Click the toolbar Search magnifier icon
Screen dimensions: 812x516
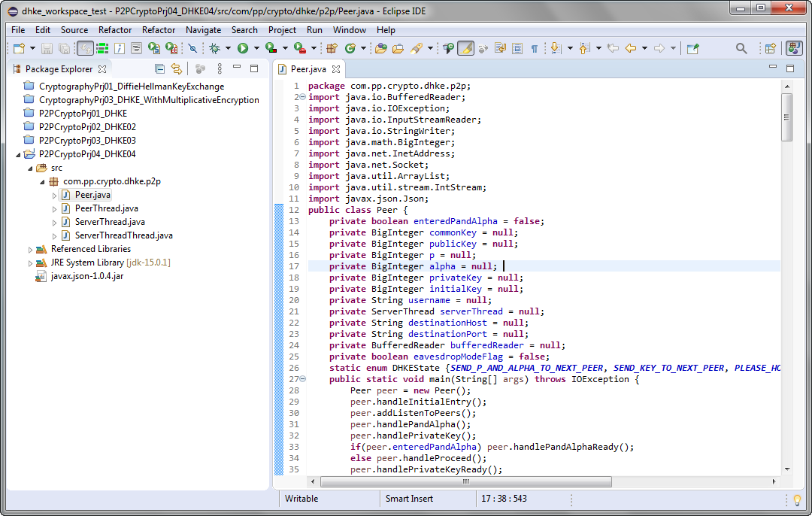(741, 48)
